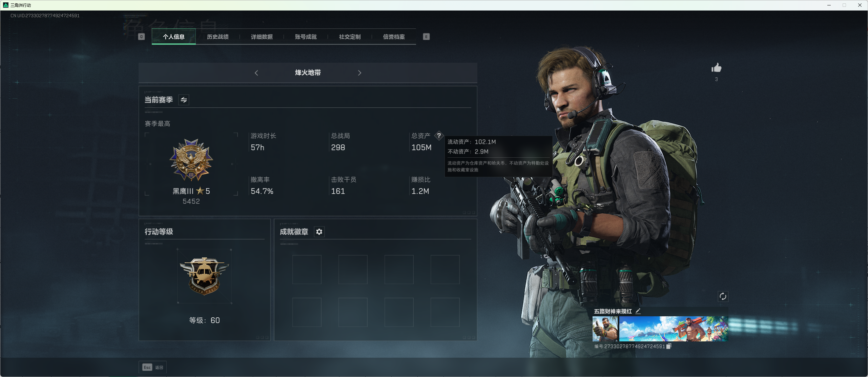Open the 详细数据 tab
This screenshot has height=377, width=868.
coord(262,37)
